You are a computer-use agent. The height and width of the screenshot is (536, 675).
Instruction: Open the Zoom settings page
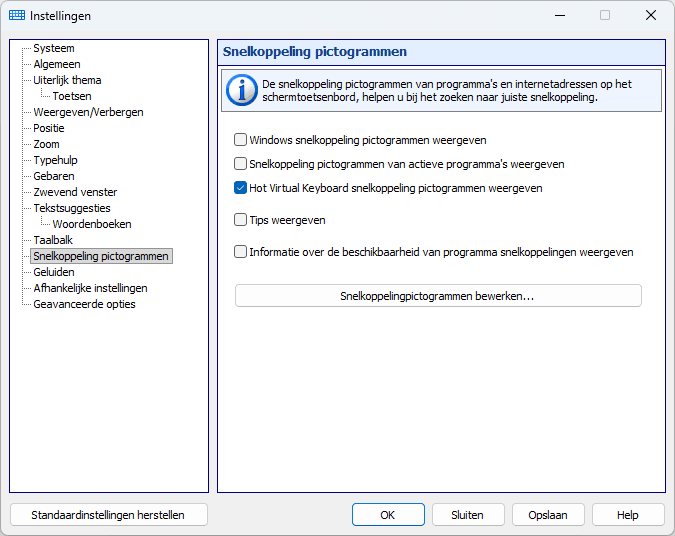tap(46, 144)
